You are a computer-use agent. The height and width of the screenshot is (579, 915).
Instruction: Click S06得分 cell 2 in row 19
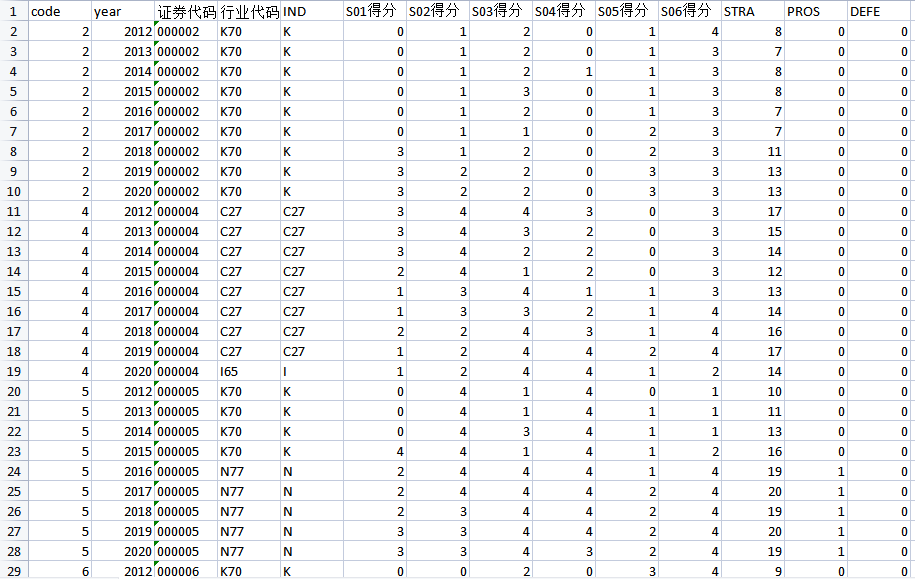click(x=690, y=371)
